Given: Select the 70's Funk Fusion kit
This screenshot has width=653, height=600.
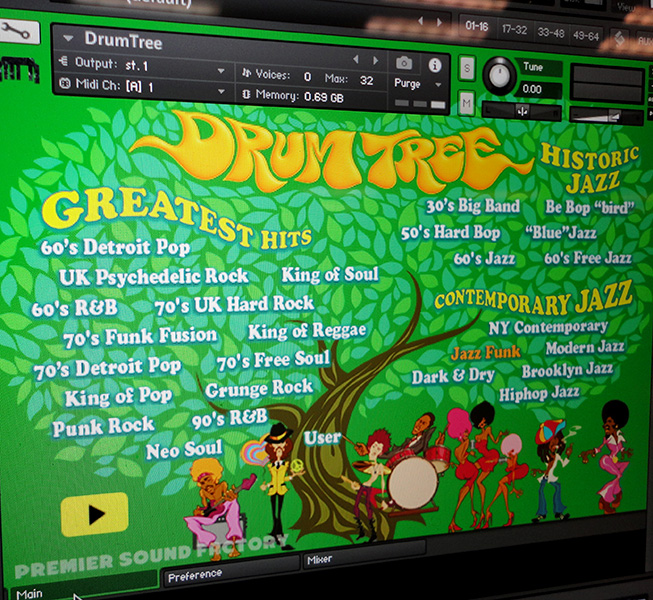Looking at the screenshot, I should [x=140, y=337].
